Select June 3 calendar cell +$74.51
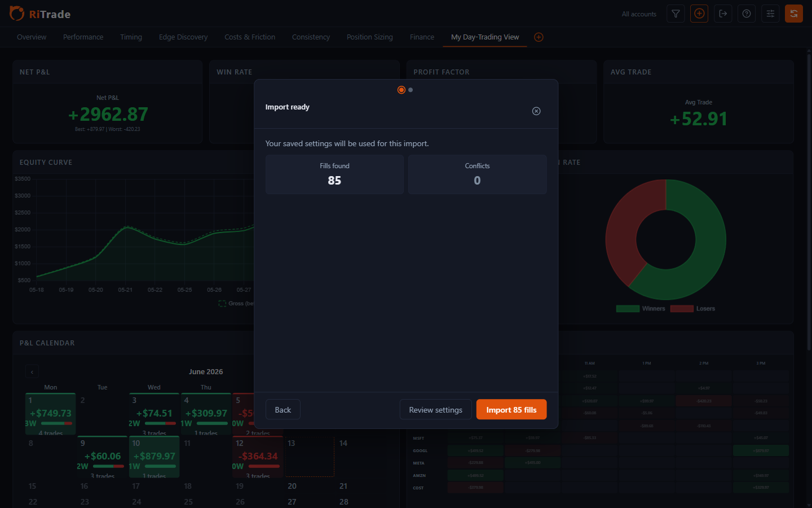This screenshot has height=508, width=812. coord(154,414)
